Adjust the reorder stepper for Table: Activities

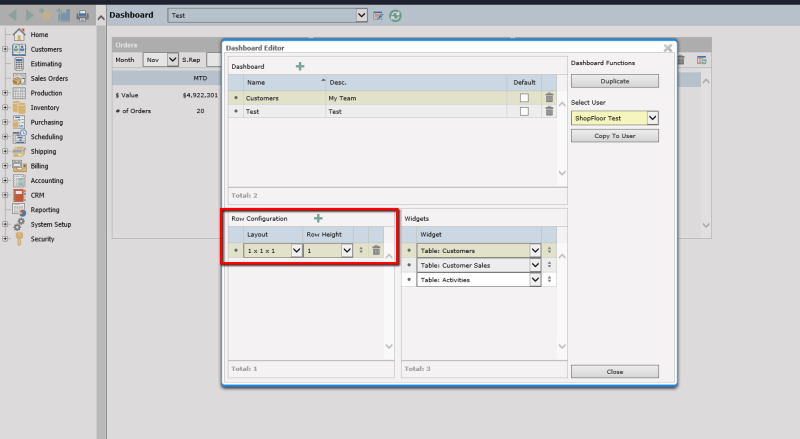tap(549, 280)
